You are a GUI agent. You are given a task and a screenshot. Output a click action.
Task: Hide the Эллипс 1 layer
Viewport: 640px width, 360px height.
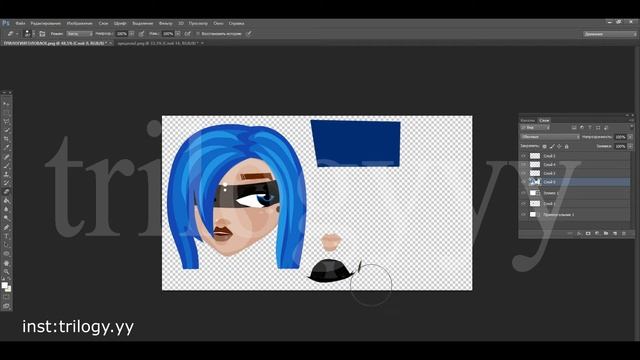pos(524,193)
